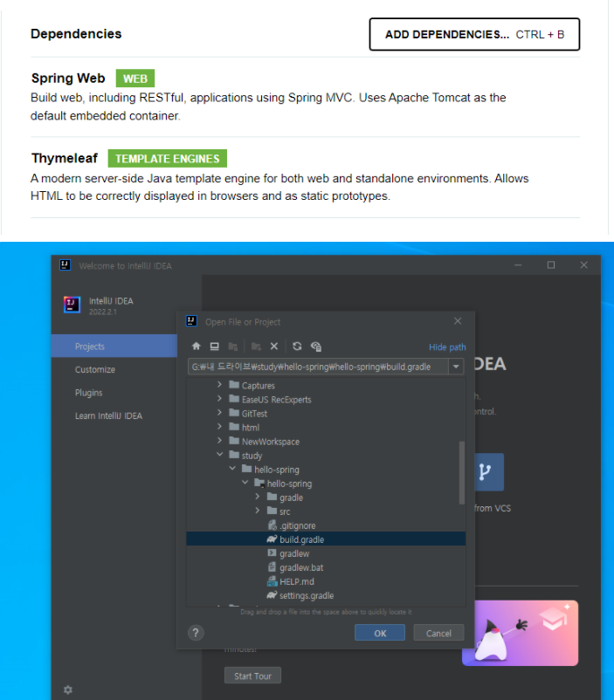
Task: Refresh the file tree
Action: (297, 347)
